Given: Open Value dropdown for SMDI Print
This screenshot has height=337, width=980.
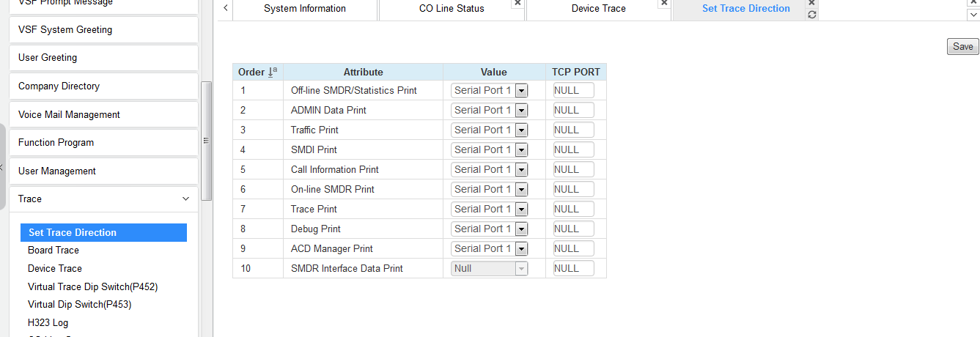Looking at the screenshot, I should click(x=521, y=150).
